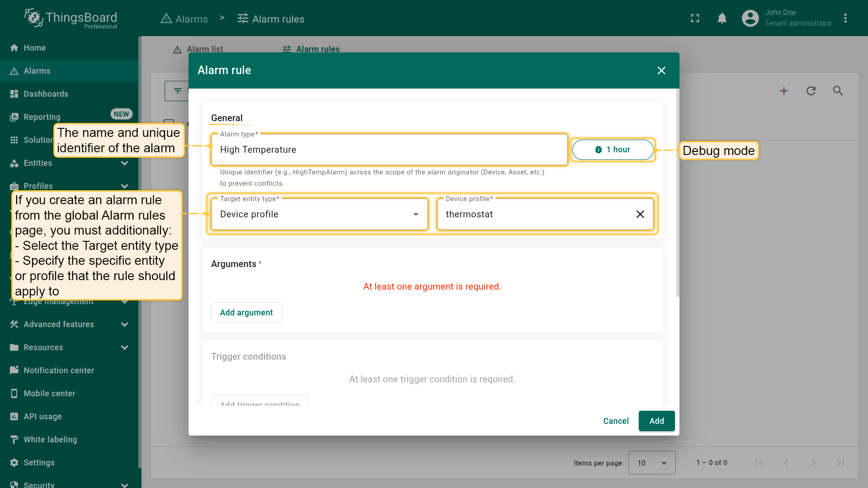Viewport: 868px width, 488px height.
Task: Click the Alarm type input field
Action: coord(389,150)
